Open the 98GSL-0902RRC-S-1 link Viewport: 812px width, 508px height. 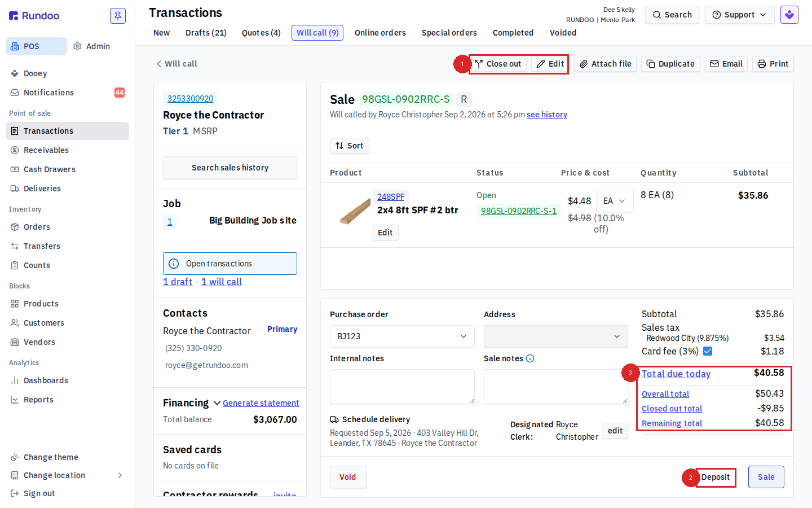518,211
